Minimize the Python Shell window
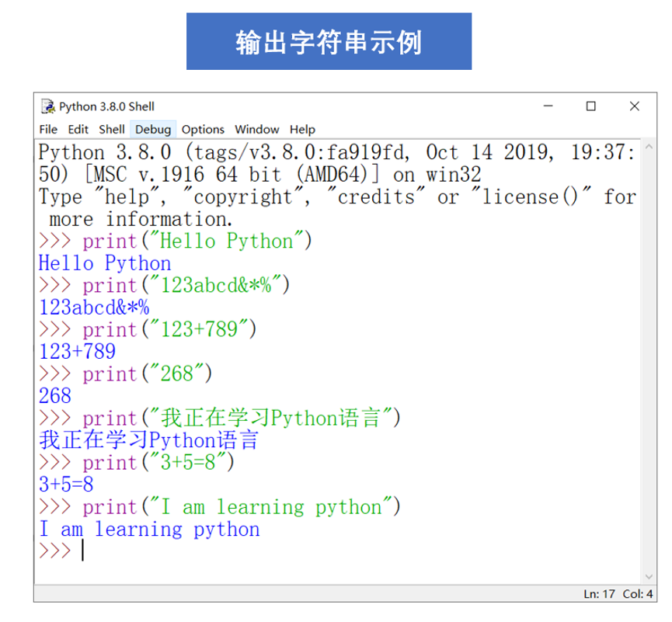 (x=548, y=106)
